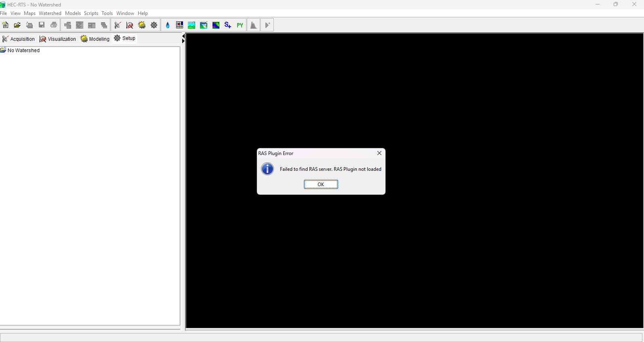
Task: Click the green PY script icon
Action: pyautogui.click(x=240, y=25)
